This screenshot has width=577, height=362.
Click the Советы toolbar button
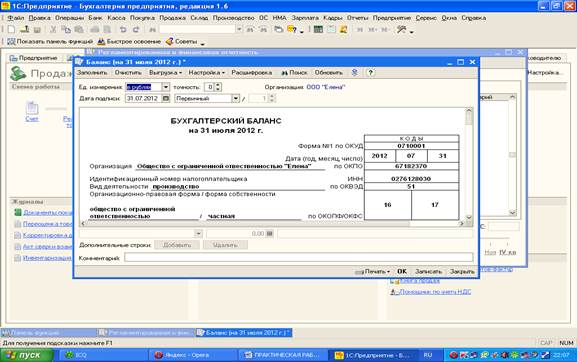tap(181, 42)
